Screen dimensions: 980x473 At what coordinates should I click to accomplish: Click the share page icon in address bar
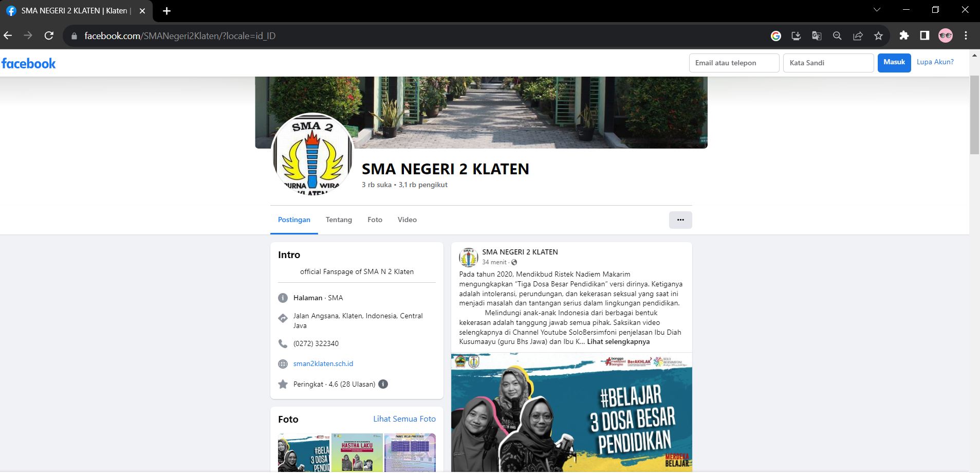(858, 35)
